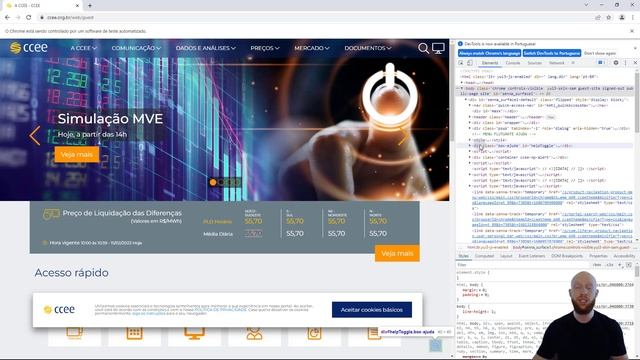
Task: Expand the header class header node
Action: click(470, 117)
